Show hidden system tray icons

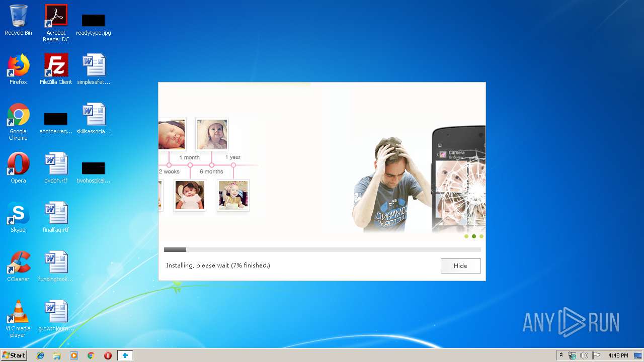coord(561,355)
